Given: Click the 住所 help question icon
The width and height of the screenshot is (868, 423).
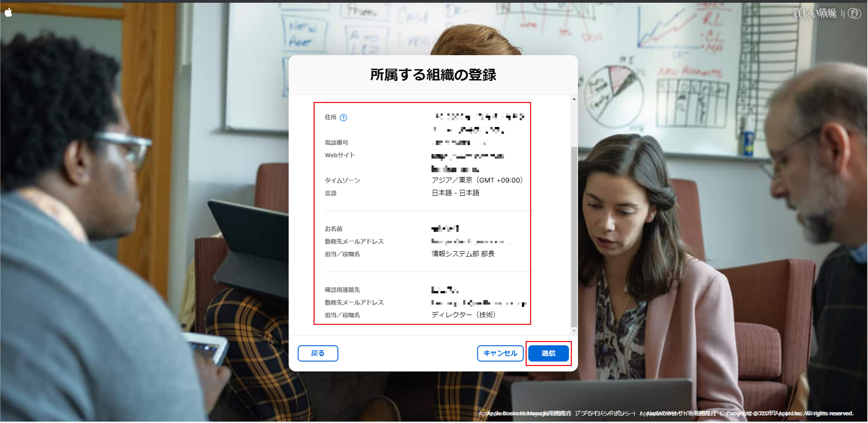Looking at the screenshot, I should pos(343,117).
